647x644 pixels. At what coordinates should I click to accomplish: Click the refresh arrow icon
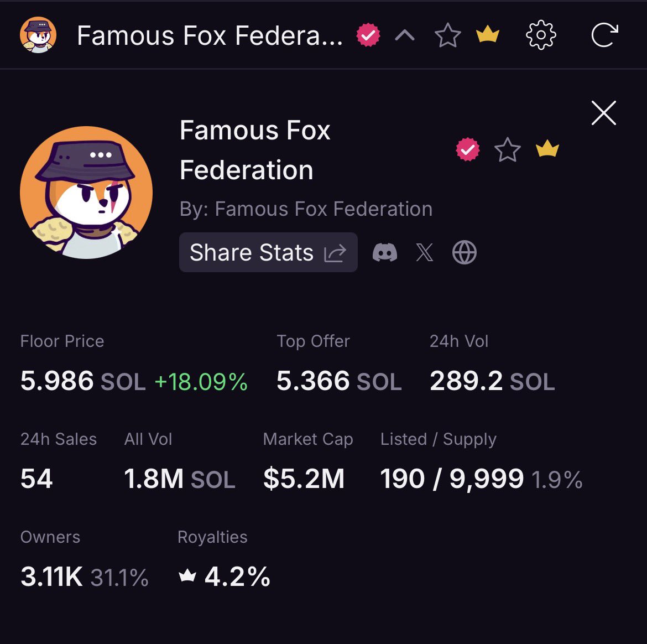pos(604,36)
